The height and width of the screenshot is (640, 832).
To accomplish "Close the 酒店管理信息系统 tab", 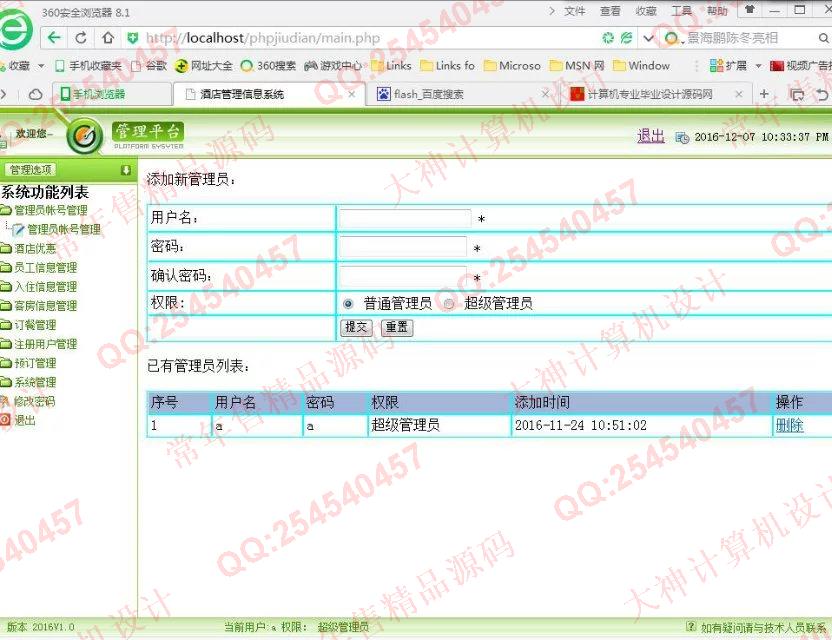I will pyautogui.click(x=351, y=94).
